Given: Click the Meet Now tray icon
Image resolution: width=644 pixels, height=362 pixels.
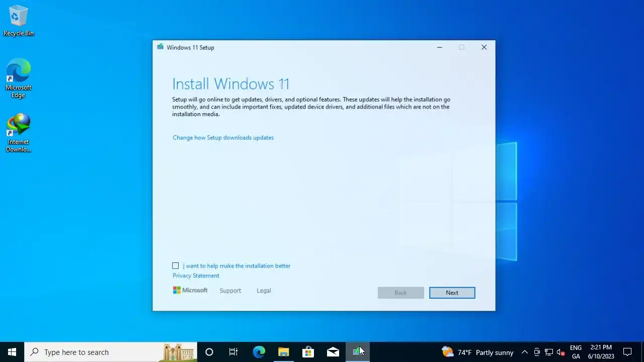Looking at the screenshot, I should [x=537, y=352].
